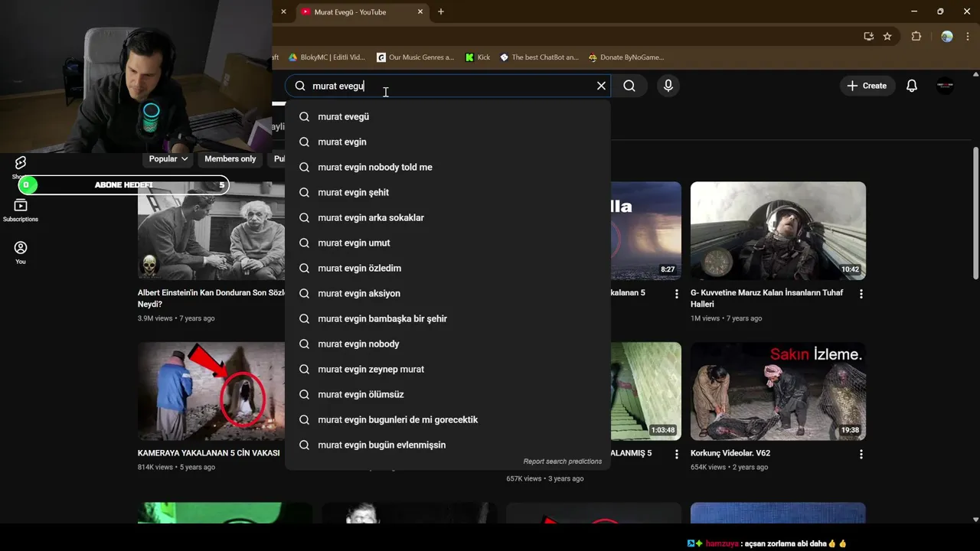The height and width of the screenshot is (551, 980).
Task: Open Our Music Genres bookmark
Action: (x=415, y=57)
